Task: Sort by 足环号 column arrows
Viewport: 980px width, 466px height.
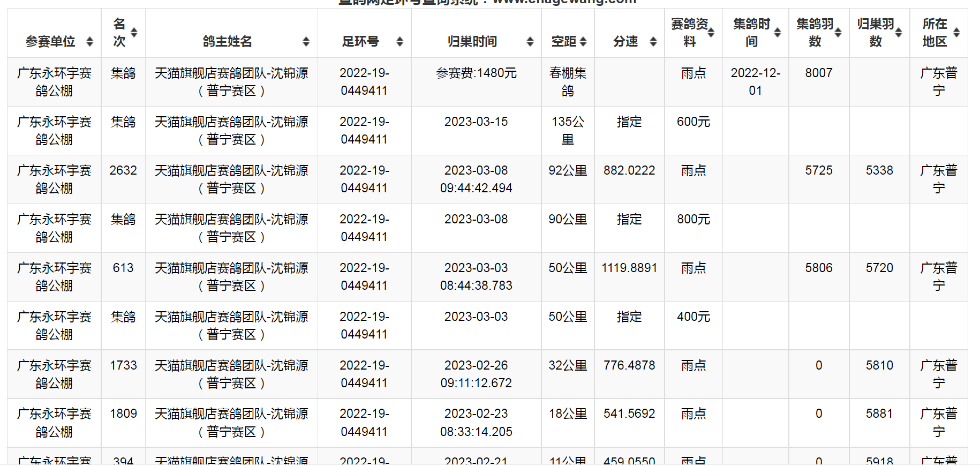Action: click(x=399, y=41)
